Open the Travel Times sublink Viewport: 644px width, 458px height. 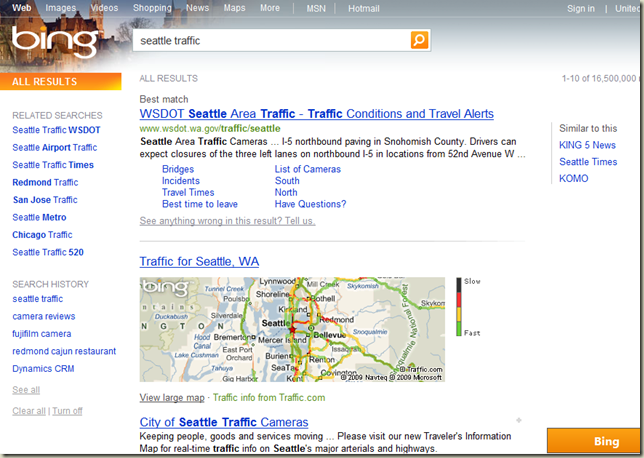[188, 192]
